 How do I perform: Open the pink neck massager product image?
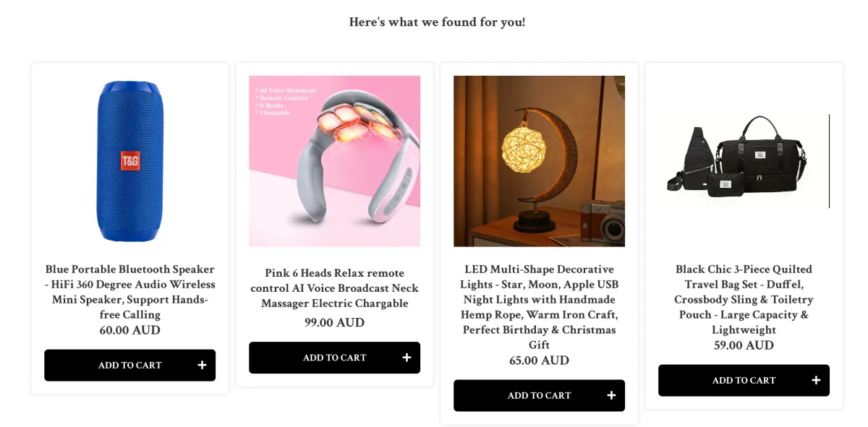click(334, 161)
